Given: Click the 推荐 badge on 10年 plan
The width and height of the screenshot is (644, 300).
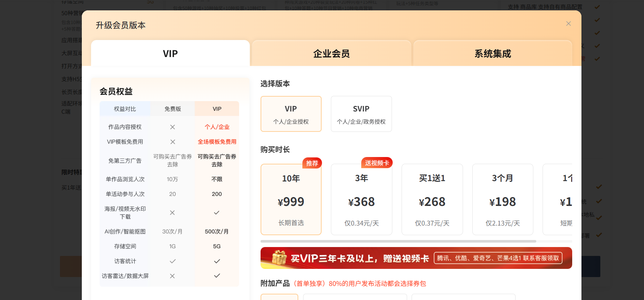Looking at the screenshot, I should point(312,163).
